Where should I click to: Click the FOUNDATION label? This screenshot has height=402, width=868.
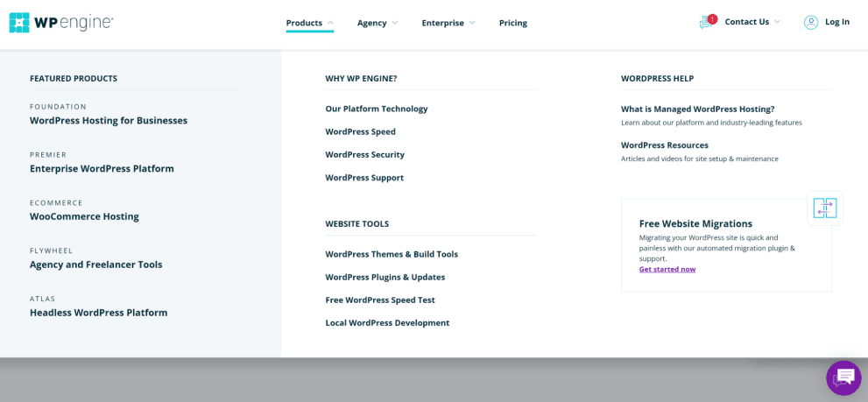point(58,107)
